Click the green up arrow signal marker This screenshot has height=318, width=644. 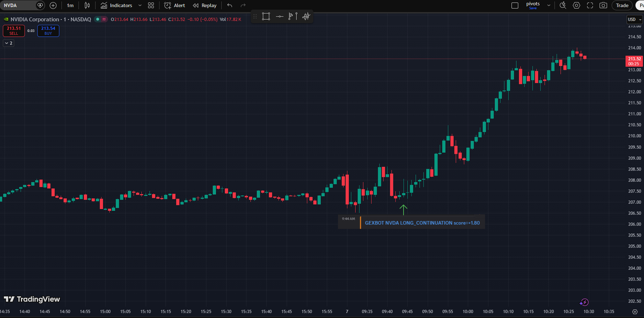click(x=404, y=209)
